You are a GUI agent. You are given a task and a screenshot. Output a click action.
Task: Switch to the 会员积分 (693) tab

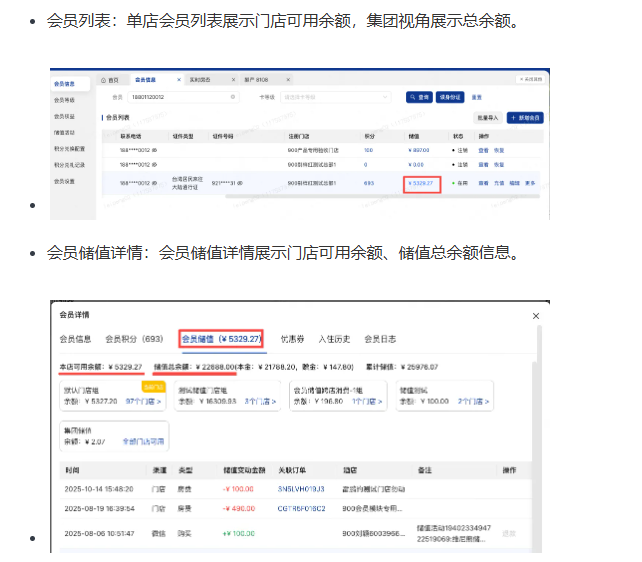[134, 339]
